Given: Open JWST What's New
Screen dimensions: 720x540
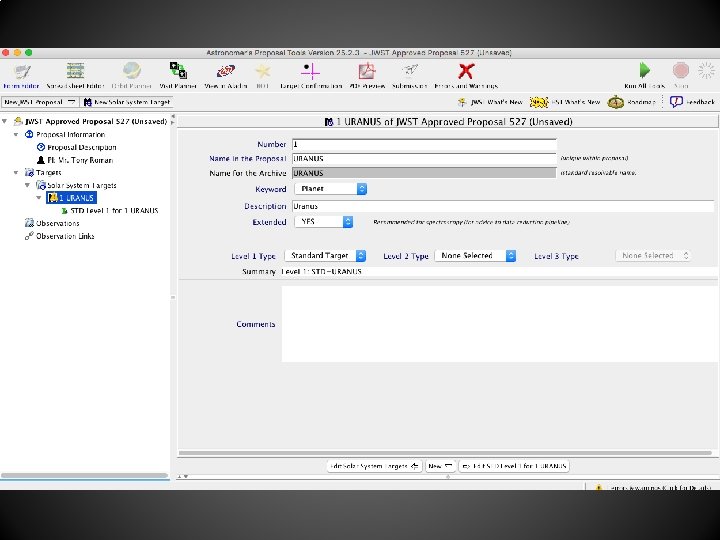Looking at the screenshot, I should click(x=490, y=102).
